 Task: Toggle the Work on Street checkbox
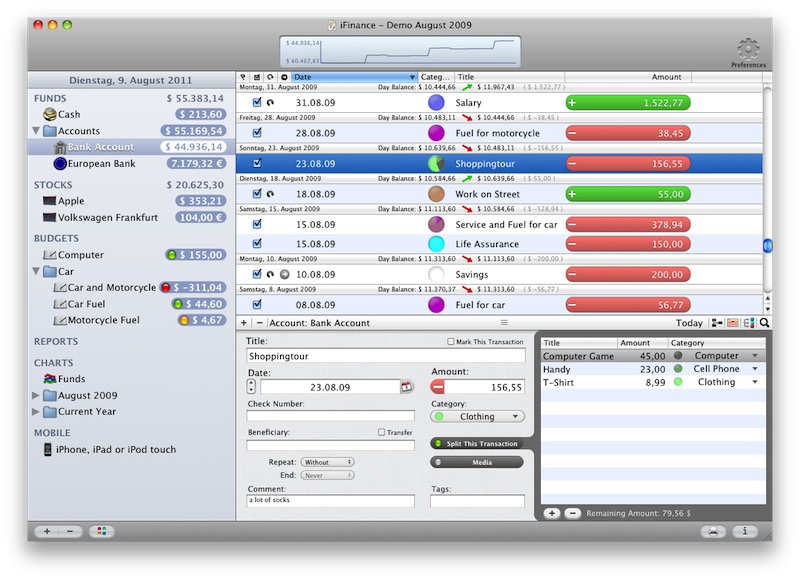257,193
